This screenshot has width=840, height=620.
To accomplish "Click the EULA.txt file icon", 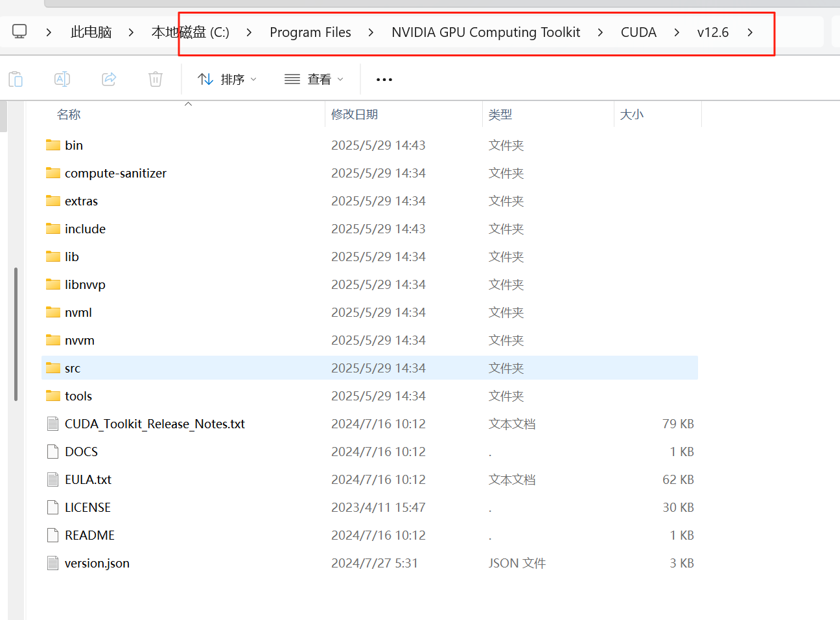I will (x=53, y=479).
